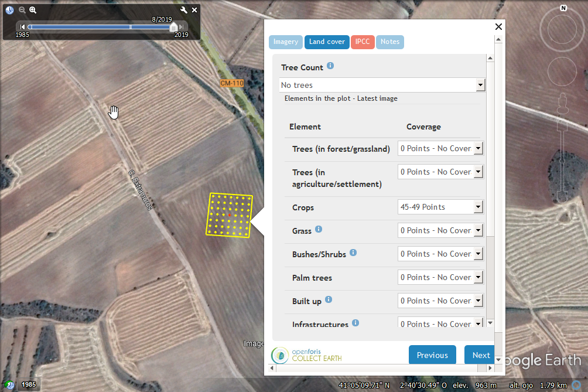Close the historical imagery time slider
Viewport: 588px width, 392px height.
[194, 10]
